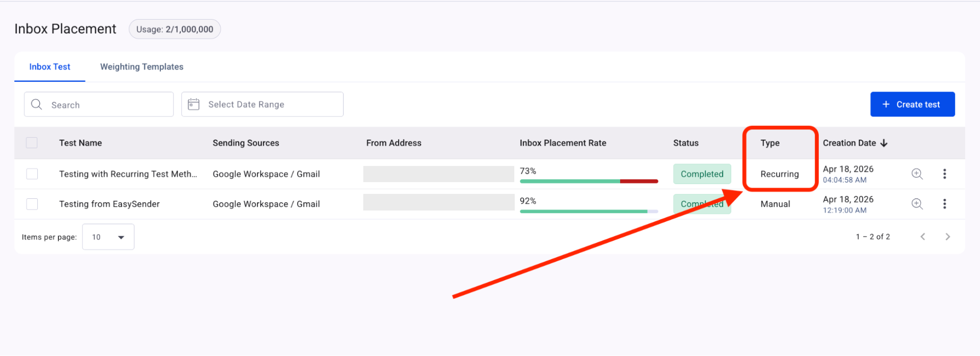Switch to the Weighting Templates tab
Screen dimensions: 980x356
pos(142,67)
